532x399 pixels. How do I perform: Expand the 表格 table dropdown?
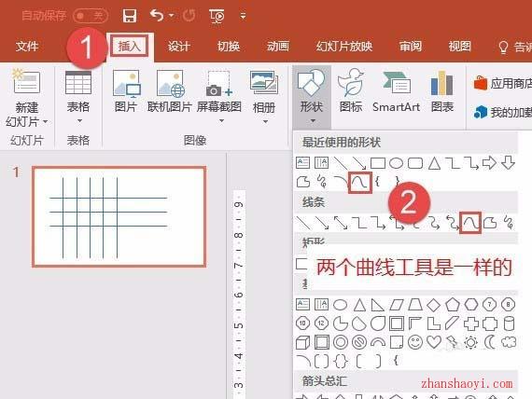click(x=79, y=120)
